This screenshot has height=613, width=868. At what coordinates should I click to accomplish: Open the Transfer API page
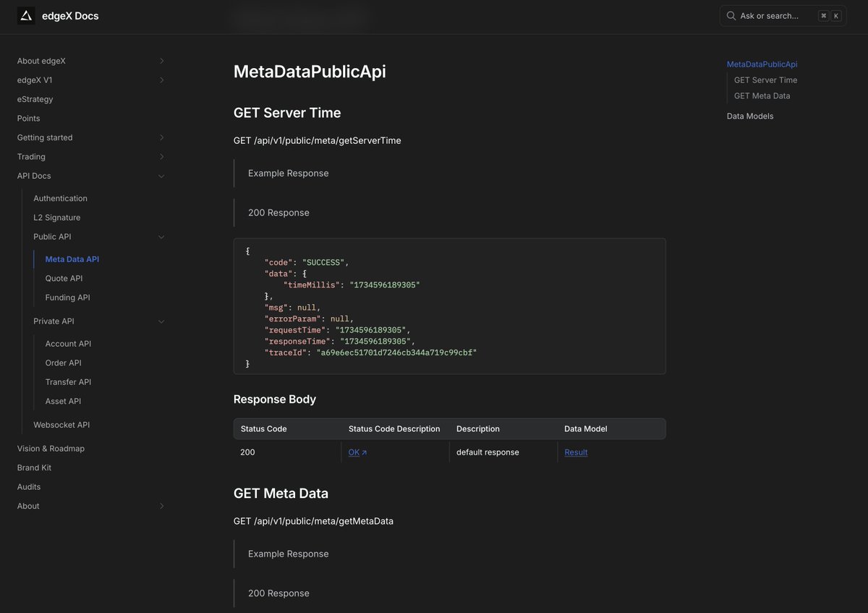tap(69, 382)
